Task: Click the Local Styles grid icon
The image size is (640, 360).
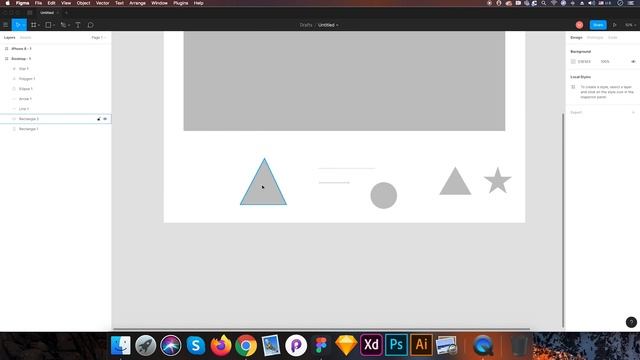Action: coord(573,87)
